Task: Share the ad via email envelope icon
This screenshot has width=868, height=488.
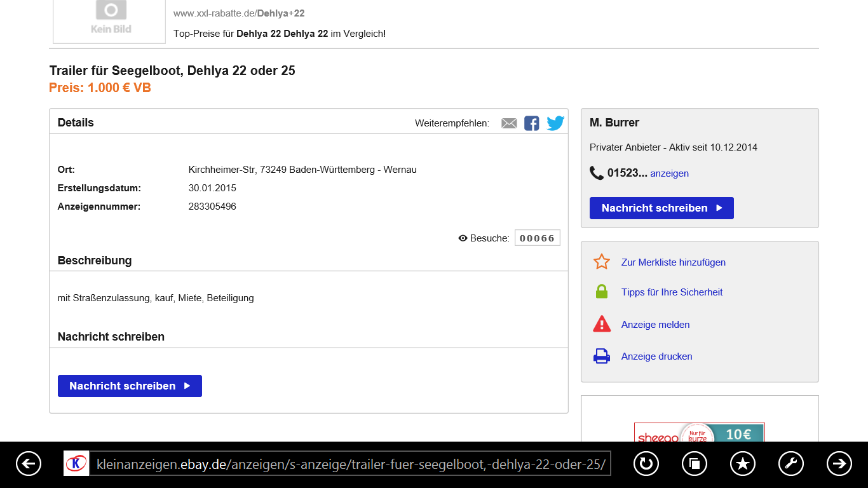Action: [509, 123]
